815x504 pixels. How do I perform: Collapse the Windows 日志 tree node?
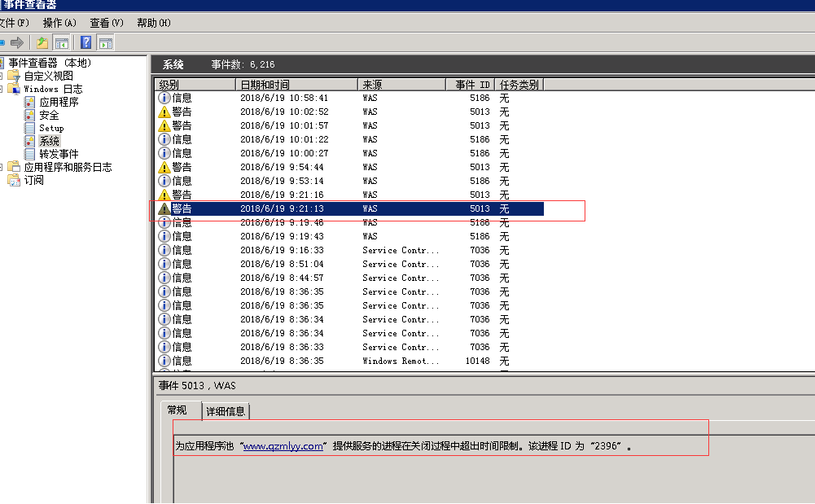coord(2,89)
